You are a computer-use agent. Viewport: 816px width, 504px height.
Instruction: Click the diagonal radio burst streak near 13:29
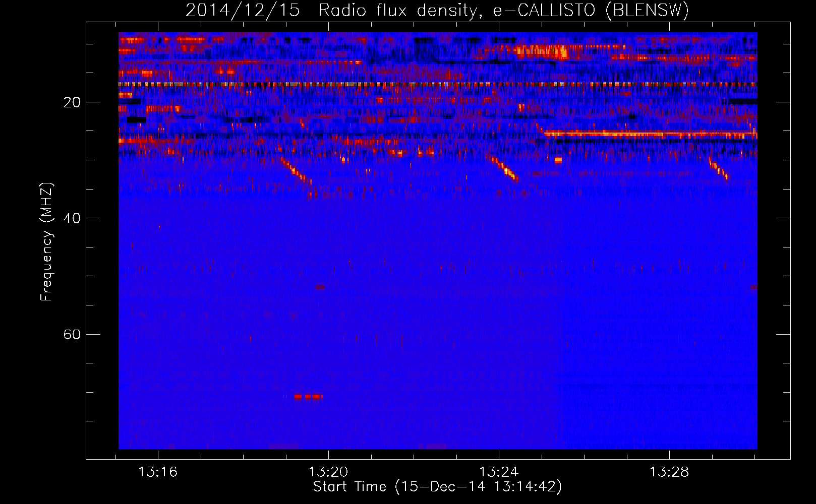[719, 169]
